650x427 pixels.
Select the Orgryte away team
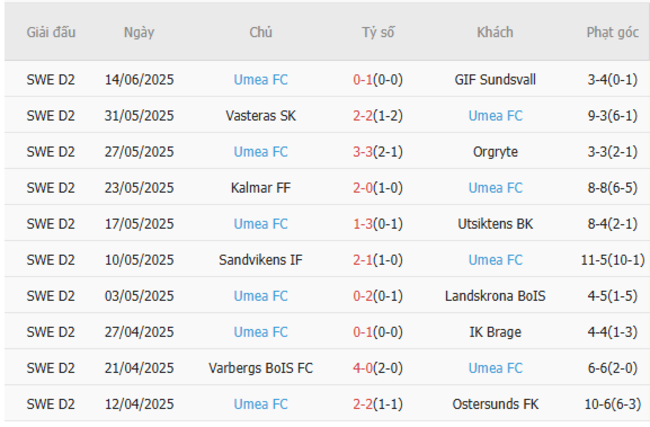(x=495, y=151)
